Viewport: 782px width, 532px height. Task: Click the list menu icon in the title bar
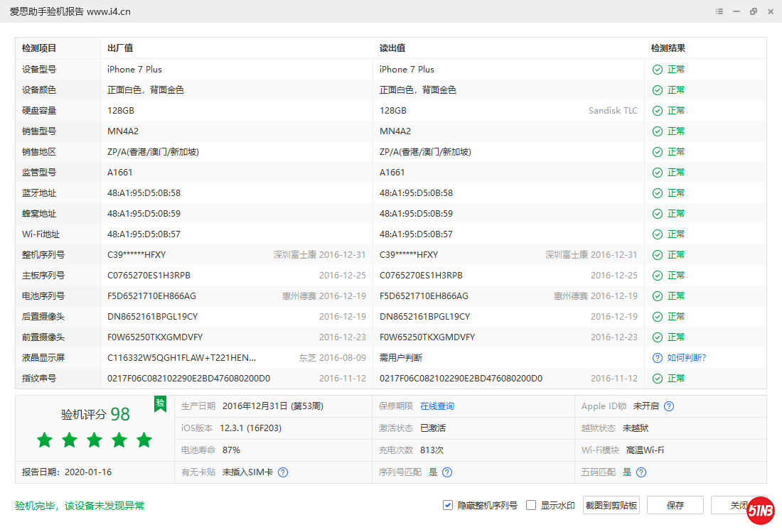(719, 11)
